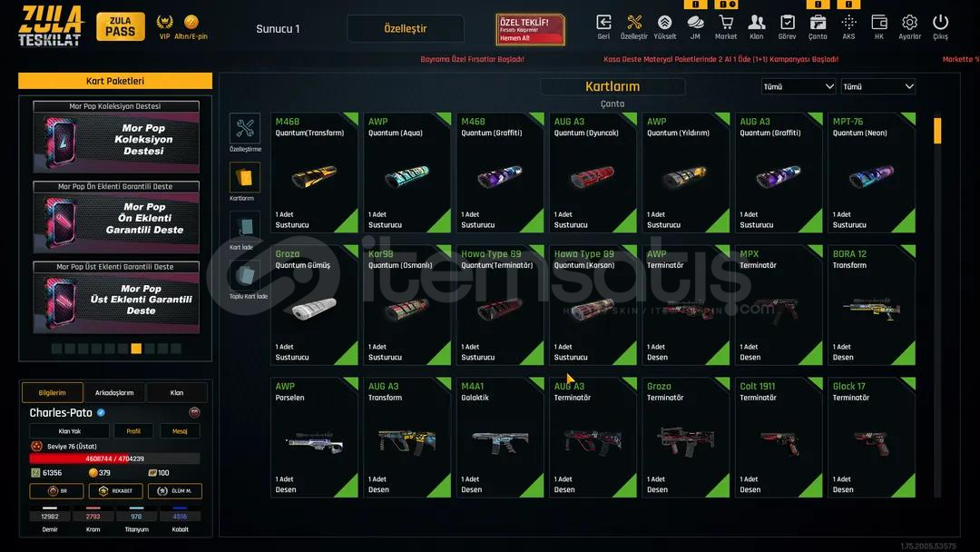The image size is (980, 552).
Task: Select the AWP Porselen card
Action: (314, 437)
